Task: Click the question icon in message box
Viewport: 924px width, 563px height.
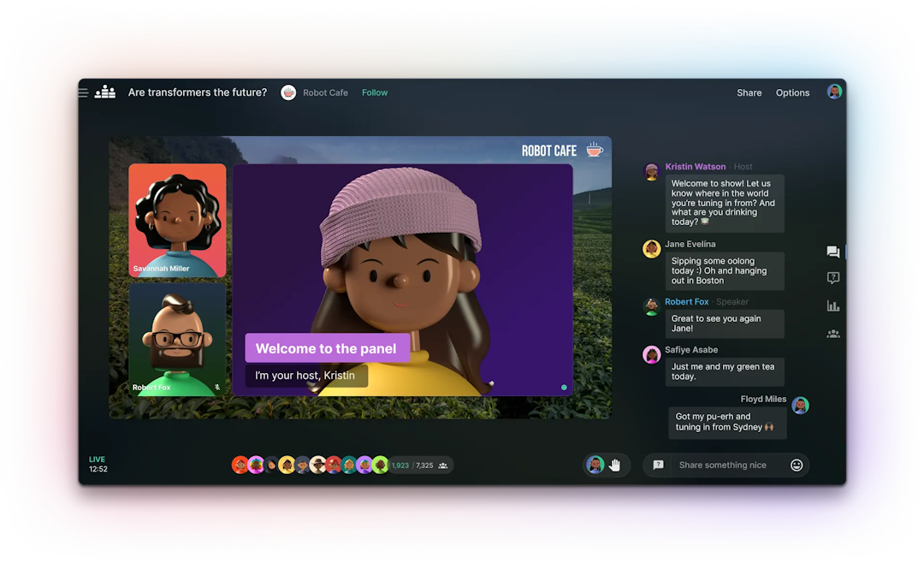Action: point(658,465)
